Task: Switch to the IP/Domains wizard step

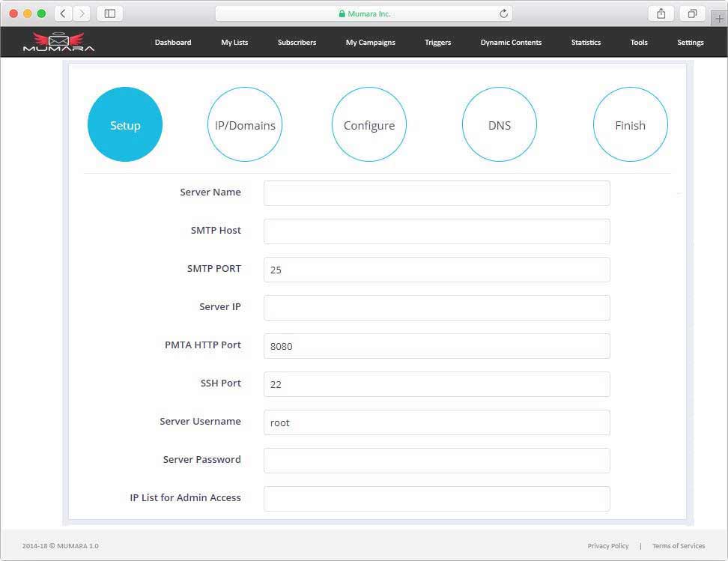Action: [x=245, y=124]
